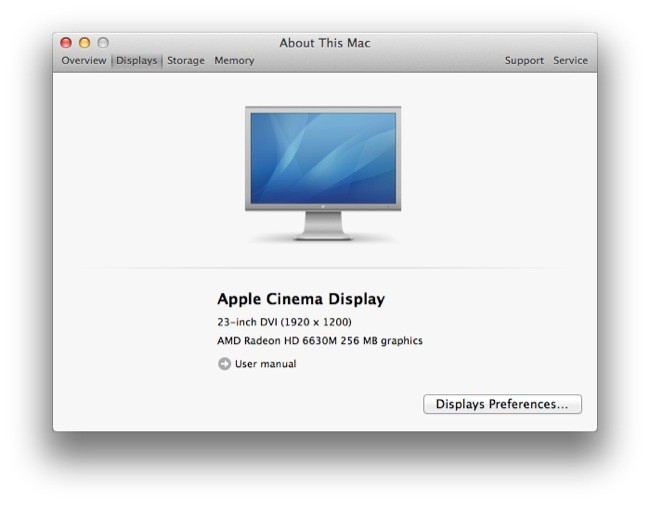Viewport: 650px width, 505px height.
Task: Open the Service section
Action: pos(570,61)
